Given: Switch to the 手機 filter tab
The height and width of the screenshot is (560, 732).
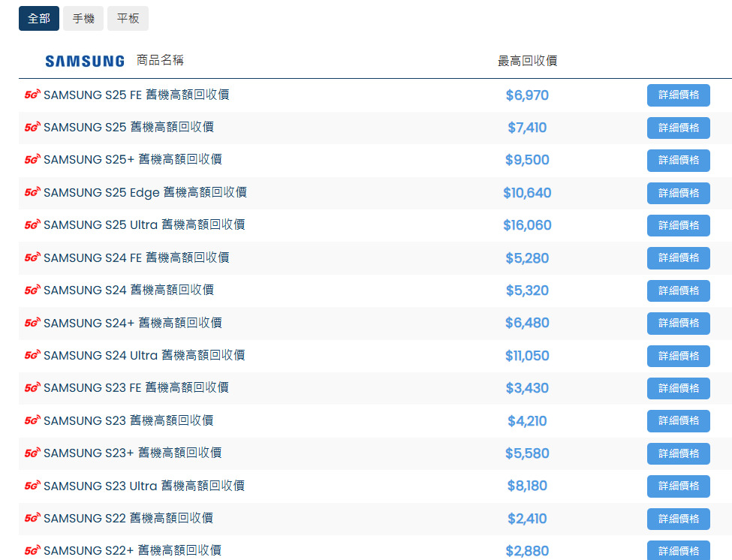Looking at the screenshot, I should (x=83, y=19).
